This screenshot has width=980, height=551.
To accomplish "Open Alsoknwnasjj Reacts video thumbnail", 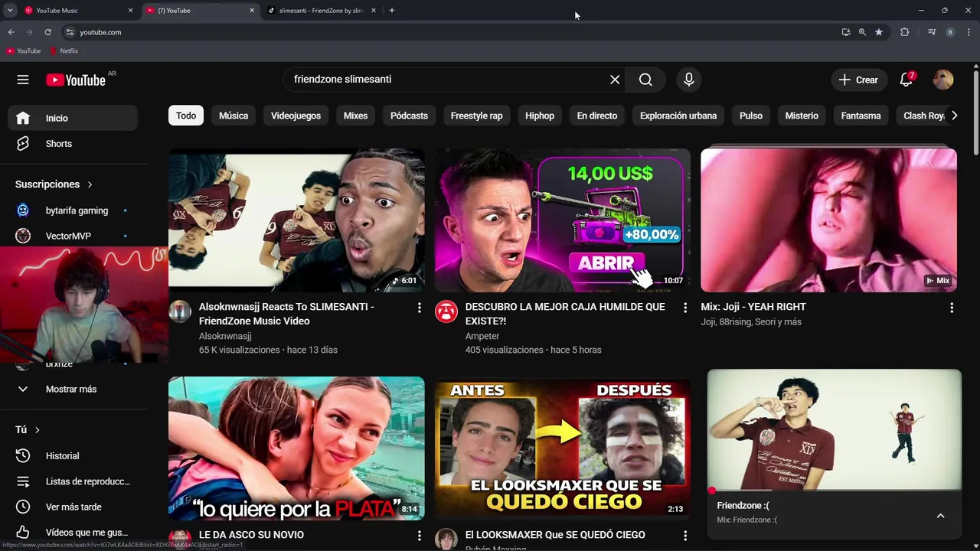I will (296, 220).
